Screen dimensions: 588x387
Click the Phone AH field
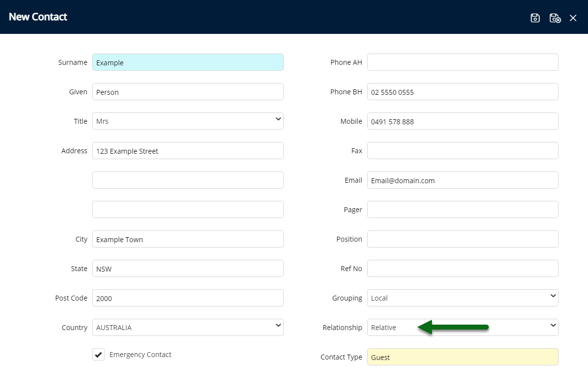(462, 62)
